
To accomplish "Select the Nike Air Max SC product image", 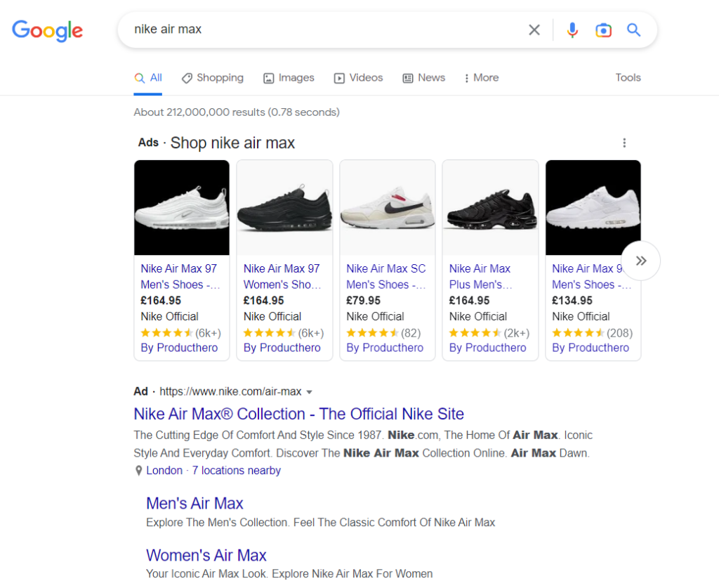I will (387, 207).
